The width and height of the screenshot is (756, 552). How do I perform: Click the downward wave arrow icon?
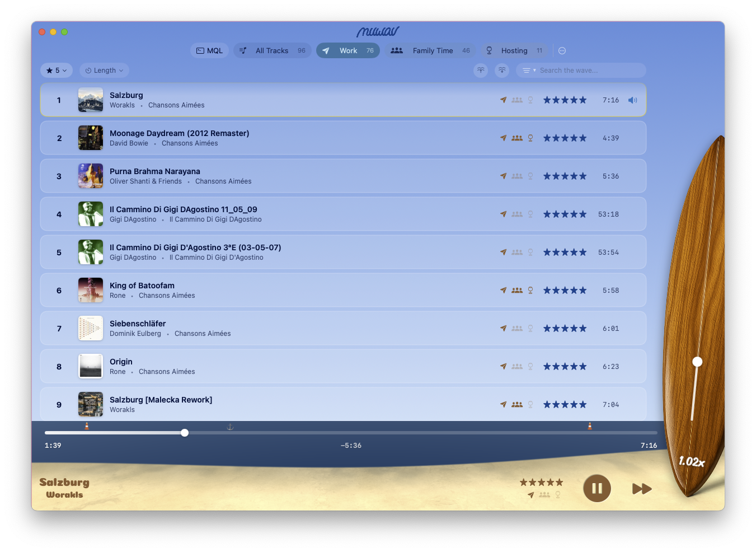click(x=502, y=70)
